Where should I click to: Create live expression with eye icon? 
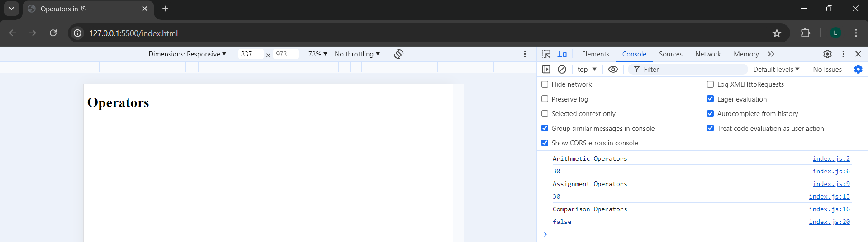click(613, 70)
